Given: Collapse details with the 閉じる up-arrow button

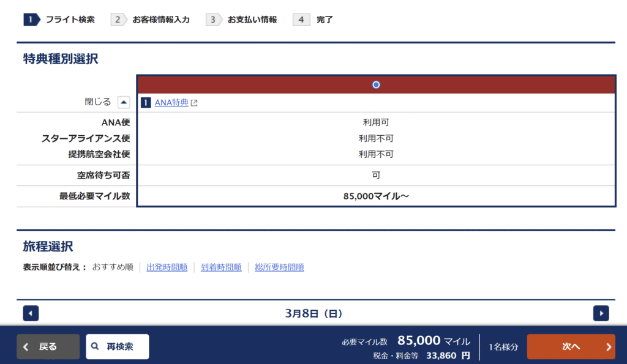Looking at the screenshot, I should click(x=124, y=102).
